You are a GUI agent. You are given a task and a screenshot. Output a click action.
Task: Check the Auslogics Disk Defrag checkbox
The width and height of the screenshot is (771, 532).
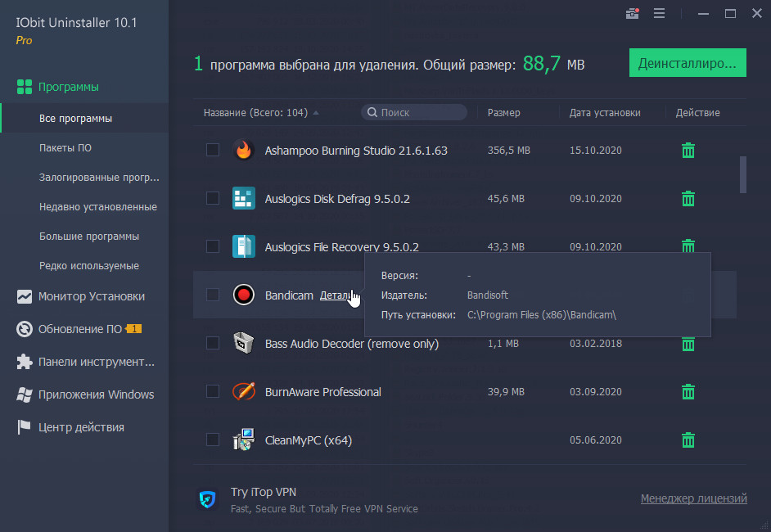[213, 198]
